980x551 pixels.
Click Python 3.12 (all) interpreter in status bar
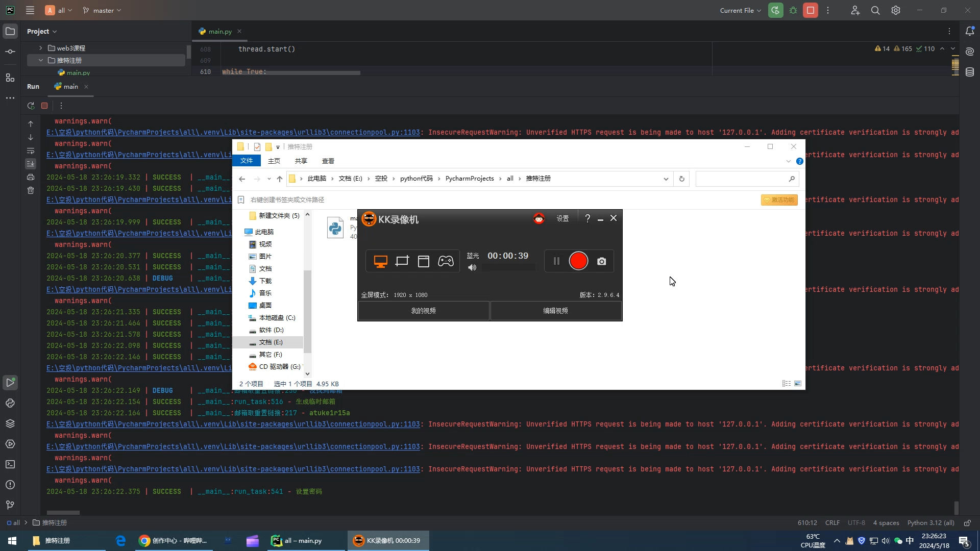click(930, 523)
